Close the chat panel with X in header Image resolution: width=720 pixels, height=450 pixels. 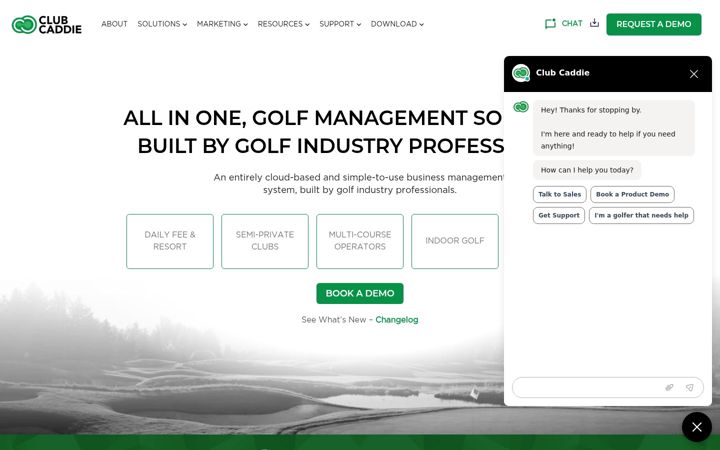tap(693, 74)
